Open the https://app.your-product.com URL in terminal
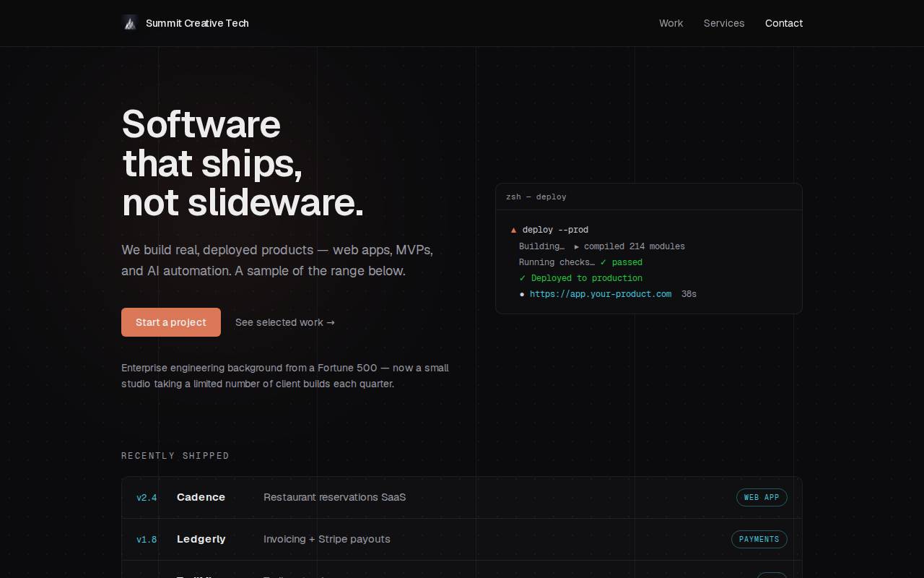Viewport: 924px width, 578px height. point(601,294)
